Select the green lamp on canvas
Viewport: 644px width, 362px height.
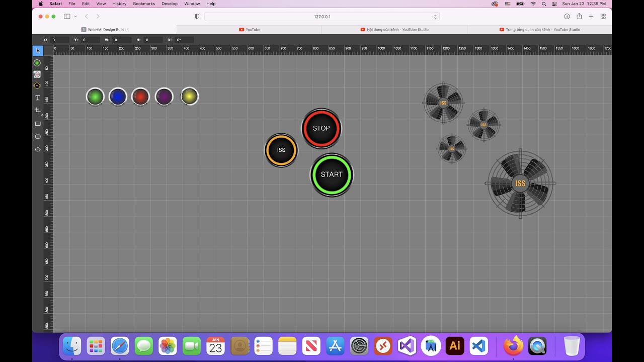click(95, 97)
